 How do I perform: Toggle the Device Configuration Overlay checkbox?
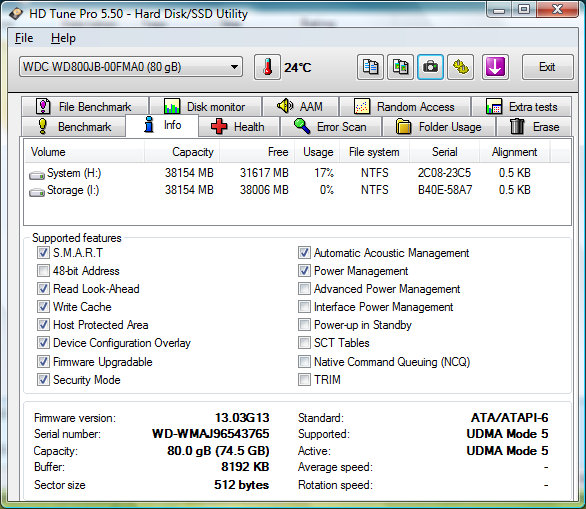tap(43, 342)
